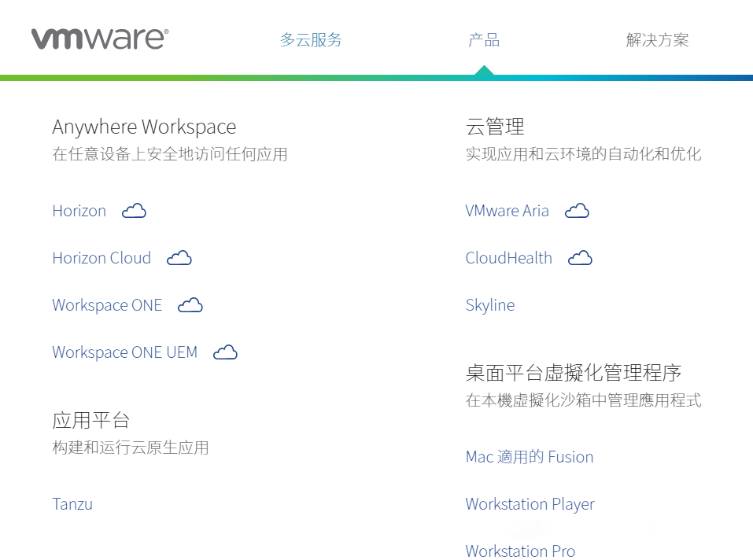This screenshot has height=560, width=753.
Task: Select the 产品 menu item
Action: coord(484,39)
